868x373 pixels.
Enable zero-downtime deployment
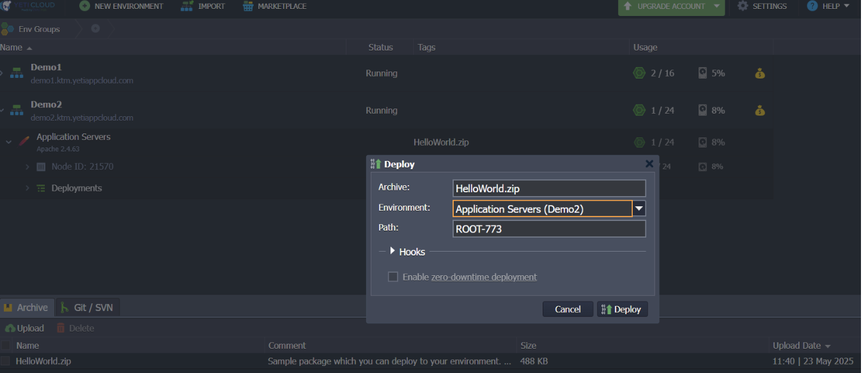tap(393, 277)
